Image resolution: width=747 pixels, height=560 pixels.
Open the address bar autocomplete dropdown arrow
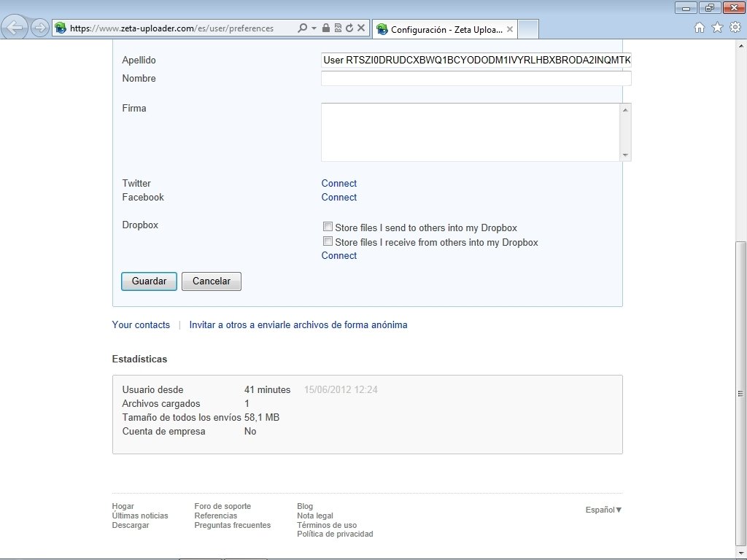click(314, 28)
